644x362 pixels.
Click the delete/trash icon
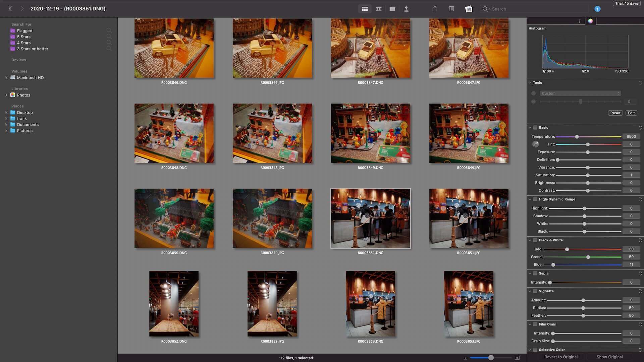pyautogui.click(x=451, y=9)
